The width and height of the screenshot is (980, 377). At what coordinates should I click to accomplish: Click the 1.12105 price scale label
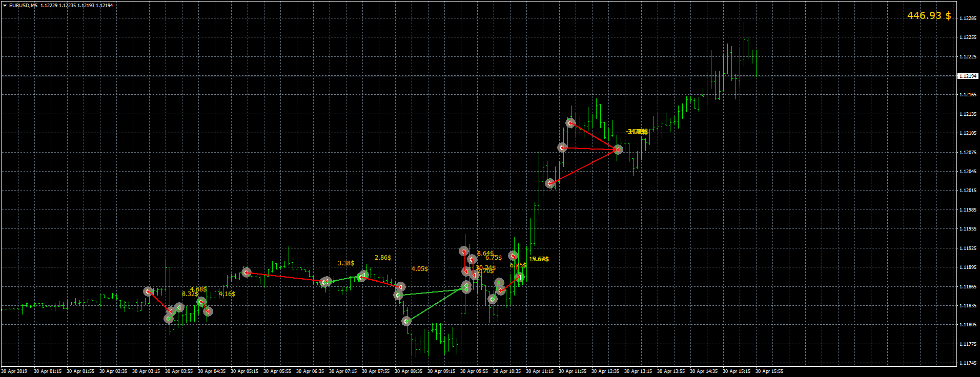(968, 133)
